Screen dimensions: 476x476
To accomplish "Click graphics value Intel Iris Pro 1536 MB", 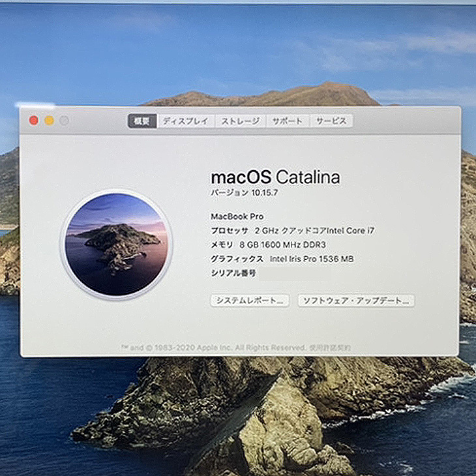I will [312, 259].
